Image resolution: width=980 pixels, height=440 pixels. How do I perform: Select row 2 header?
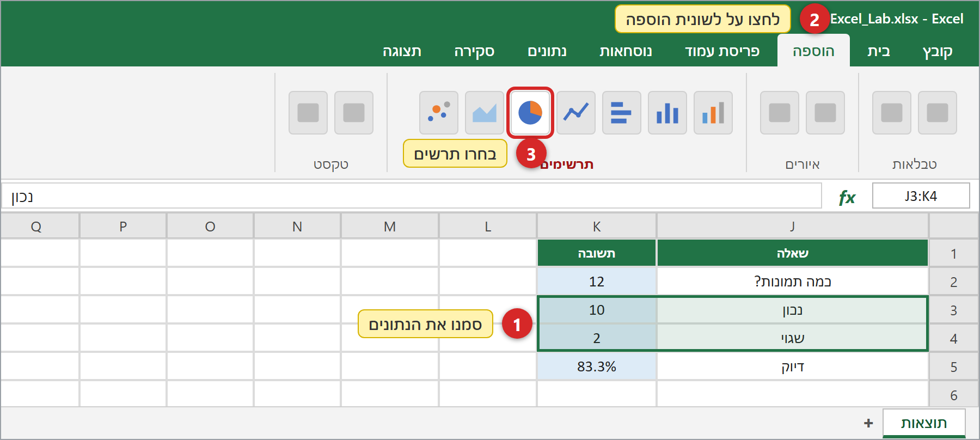pos(953,282)
